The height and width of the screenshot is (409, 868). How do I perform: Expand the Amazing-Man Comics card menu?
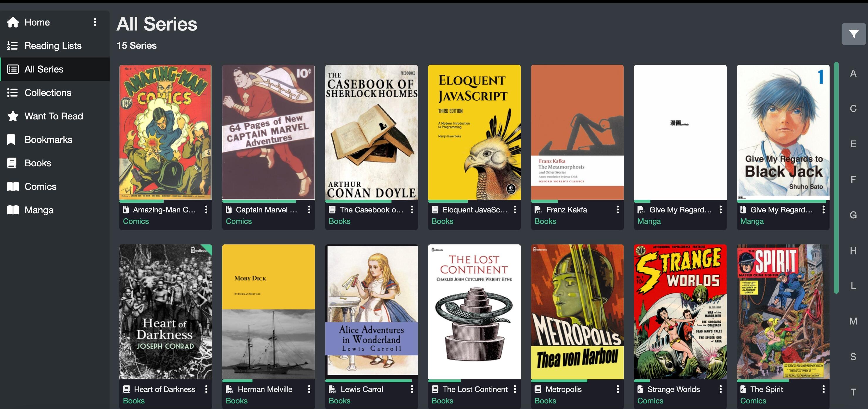click(206, 209)
